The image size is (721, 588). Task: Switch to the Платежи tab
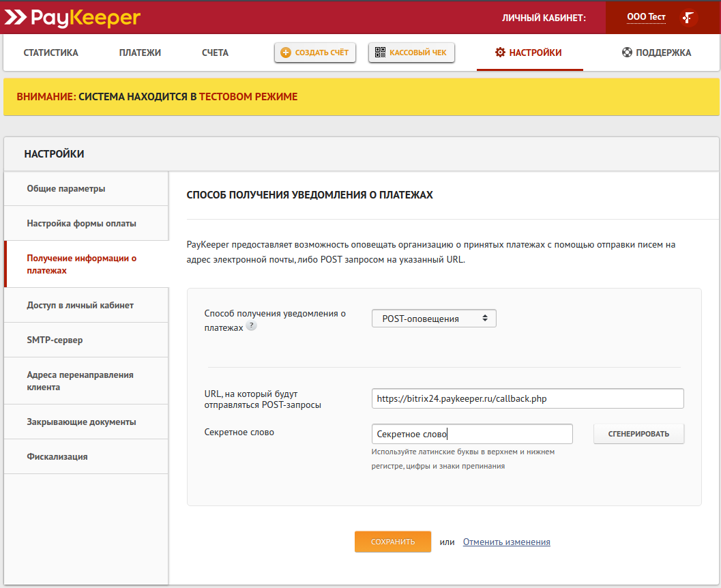pos(140,53)
